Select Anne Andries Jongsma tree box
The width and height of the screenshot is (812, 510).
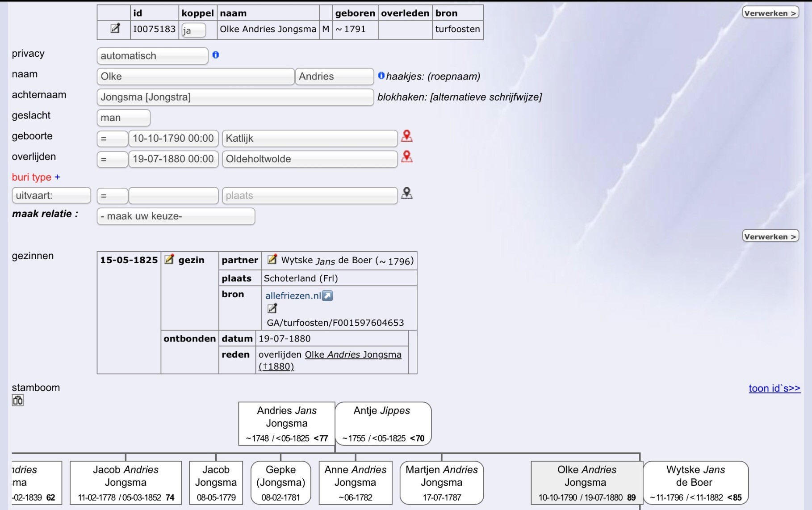356,483
